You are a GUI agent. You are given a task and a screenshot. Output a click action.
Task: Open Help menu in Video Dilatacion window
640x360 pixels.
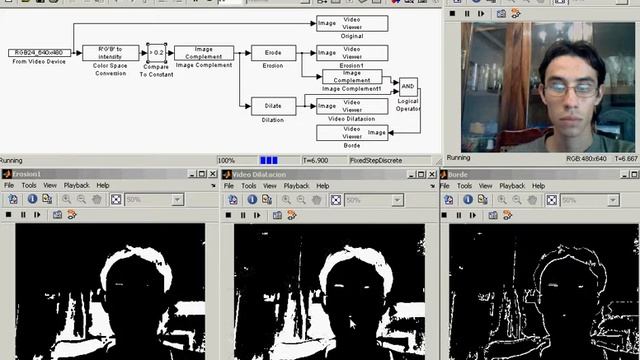click(322, 186)
